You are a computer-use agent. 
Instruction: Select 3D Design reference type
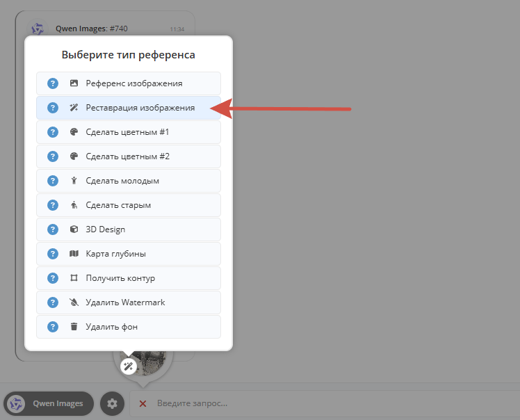point(129,229)
